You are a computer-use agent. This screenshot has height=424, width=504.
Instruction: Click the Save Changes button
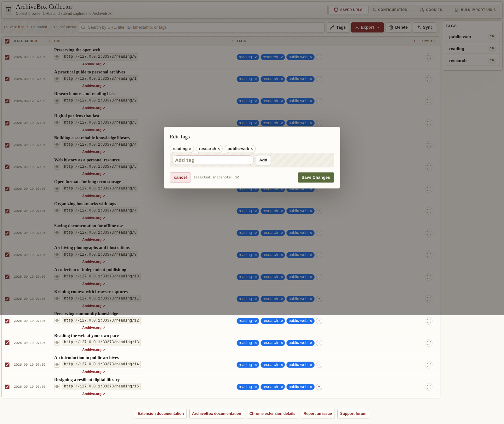click(316, 177)
